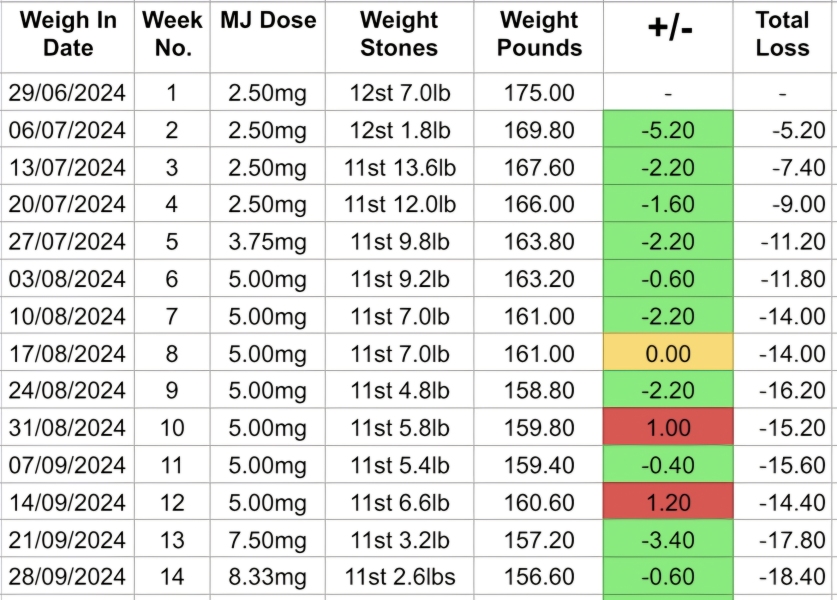The height and width of the screenshot is (600, 837).
Task: Click the 175.00 pounds cell
Action: tap(539, 93)
